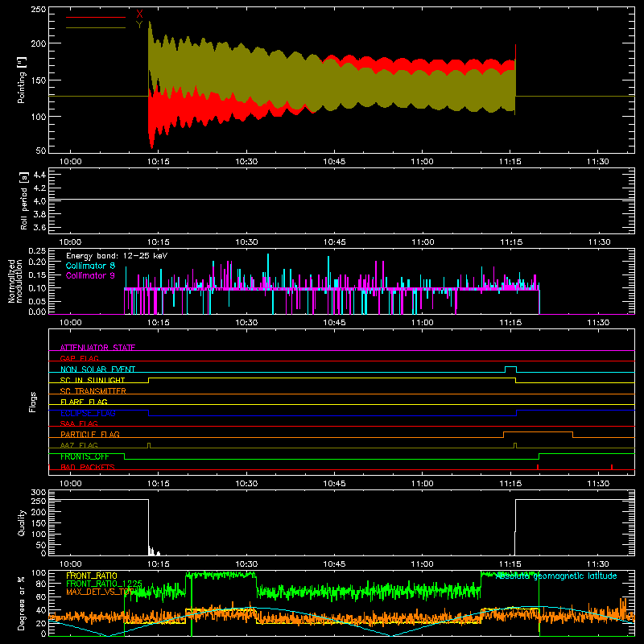Click the 11:15 tick under the modulation plot
The width and height of the screenshot is (644, 644).
pos(510,323)
